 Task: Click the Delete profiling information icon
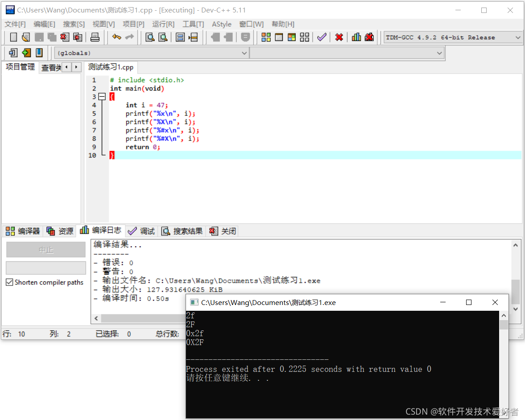click(369, 37)
